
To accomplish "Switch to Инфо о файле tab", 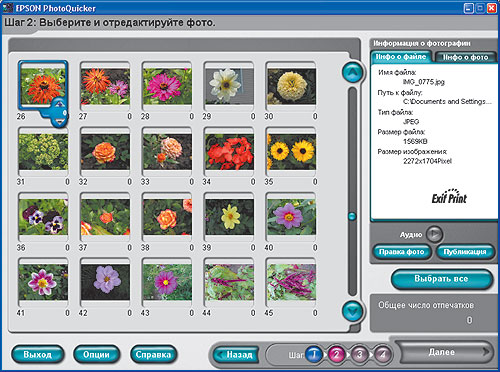I will [401, 57].
